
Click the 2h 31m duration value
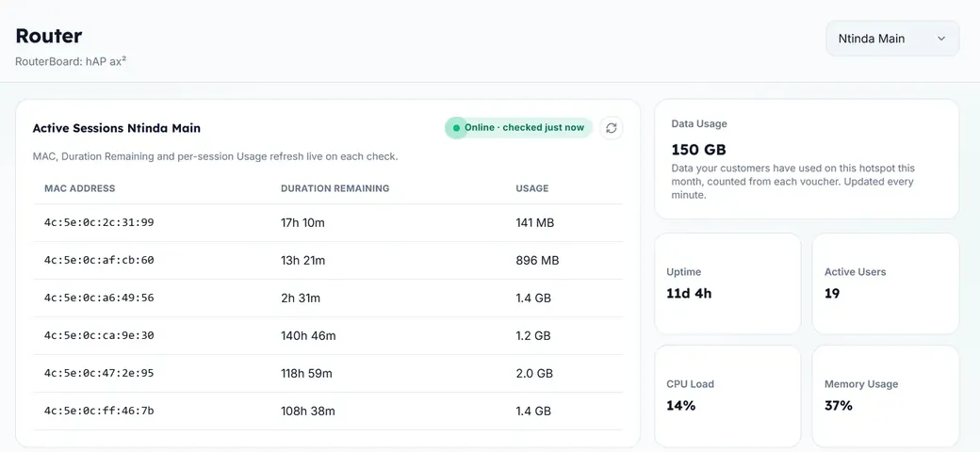[x=301, y=299]
